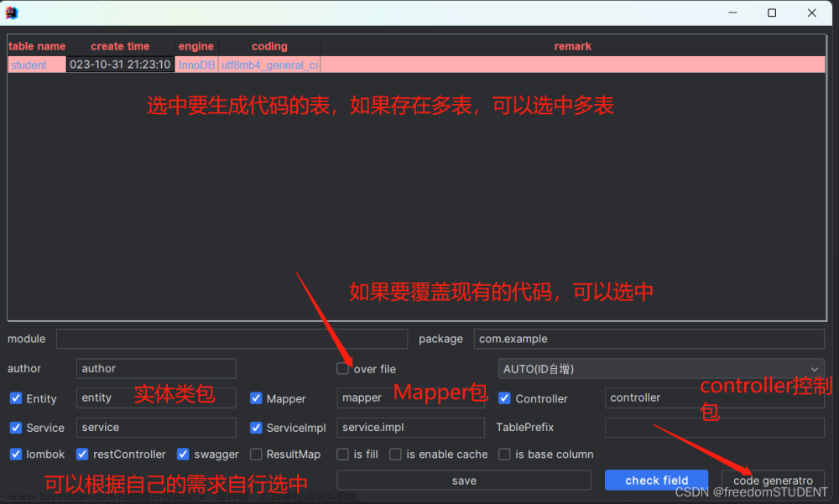
Task: Click the create time column header
Action: point(120,46)
